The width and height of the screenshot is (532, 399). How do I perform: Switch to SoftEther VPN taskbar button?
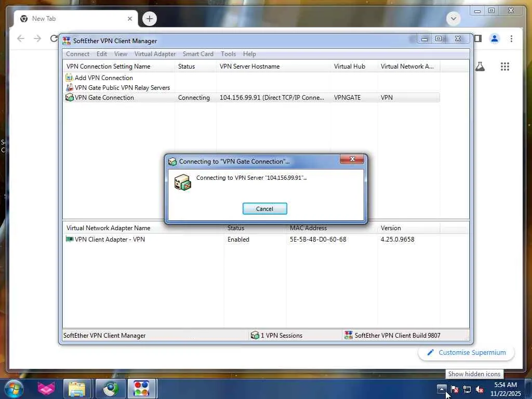click(141, 389)
